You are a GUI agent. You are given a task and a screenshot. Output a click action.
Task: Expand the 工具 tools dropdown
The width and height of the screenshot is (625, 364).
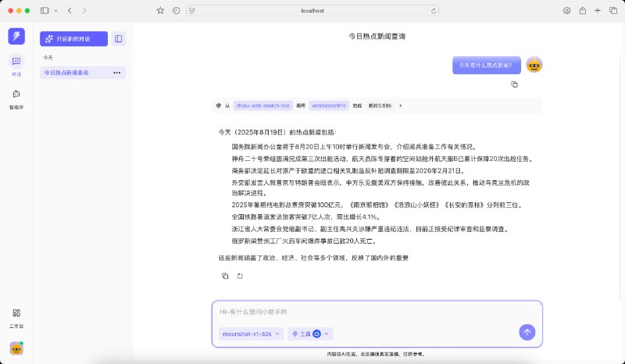310,334
